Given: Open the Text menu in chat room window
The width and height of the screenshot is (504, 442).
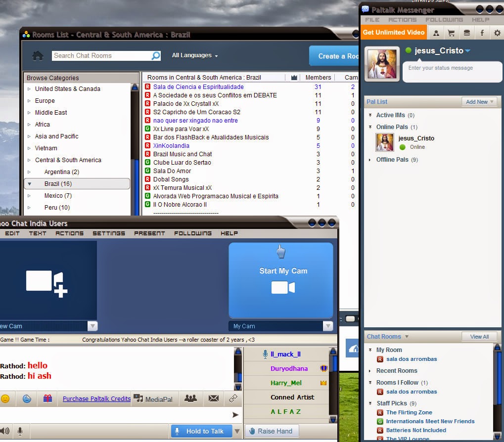Looking at the screenshot, I should pyautogui.click(x=38, y=233).
